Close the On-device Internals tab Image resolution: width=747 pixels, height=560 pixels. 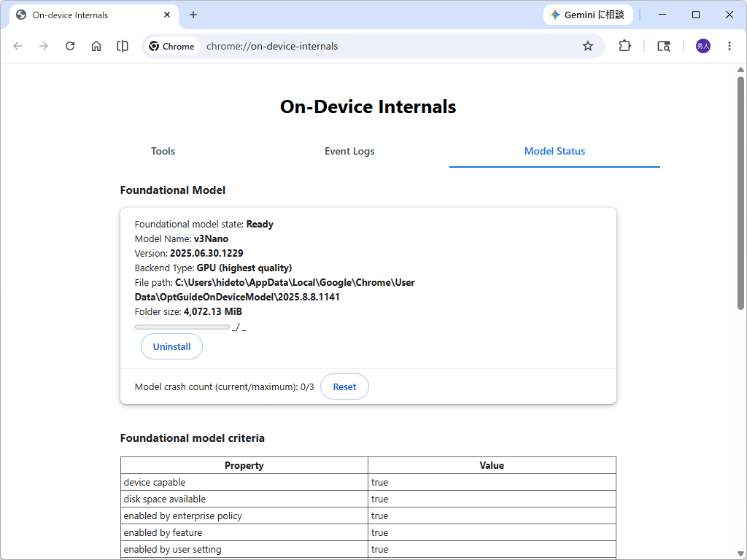point(167,15)
